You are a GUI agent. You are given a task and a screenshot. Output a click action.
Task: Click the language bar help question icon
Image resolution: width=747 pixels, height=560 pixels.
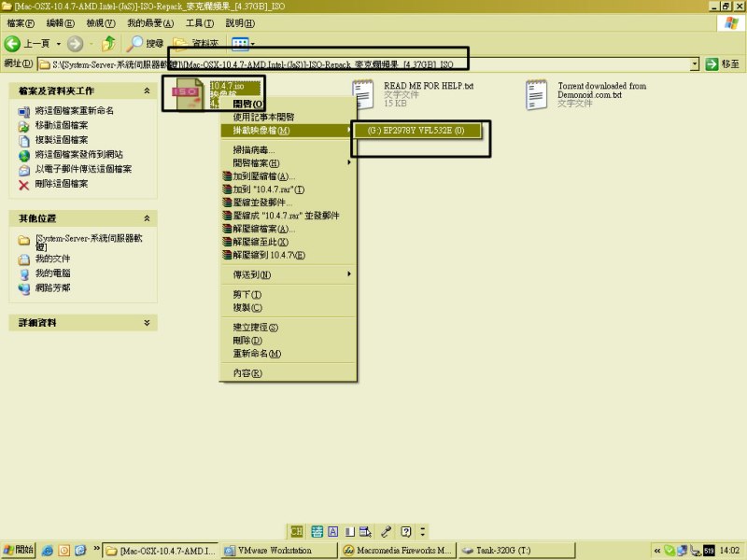[x=406, y=531]
